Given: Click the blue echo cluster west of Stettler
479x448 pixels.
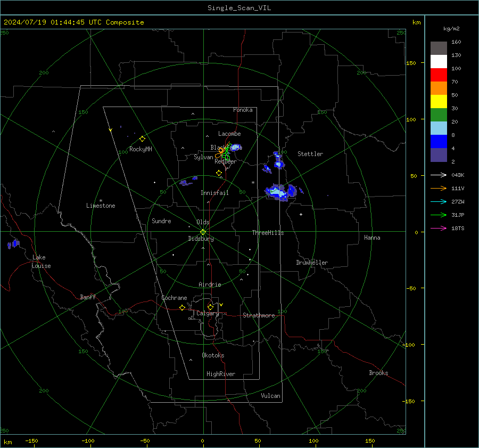Looking at the screenshot, I should pyautogui.click(x=278, y=160).
